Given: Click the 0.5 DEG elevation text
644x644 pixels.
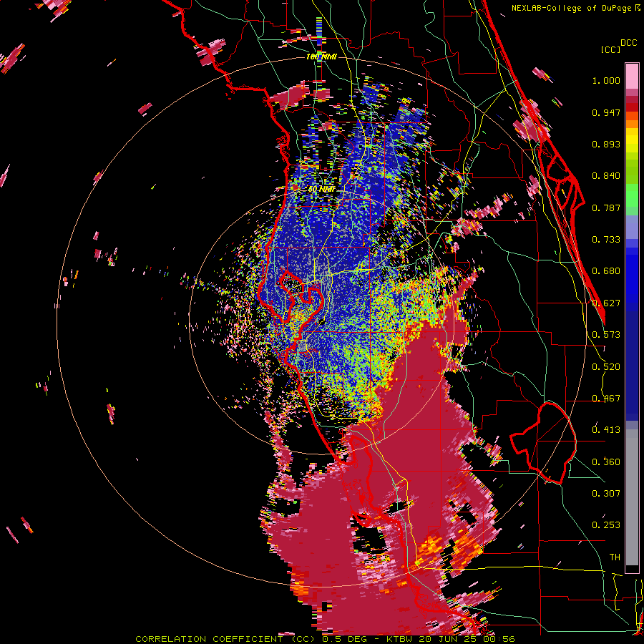Looking at the screenshot, I should pos(343,639).
